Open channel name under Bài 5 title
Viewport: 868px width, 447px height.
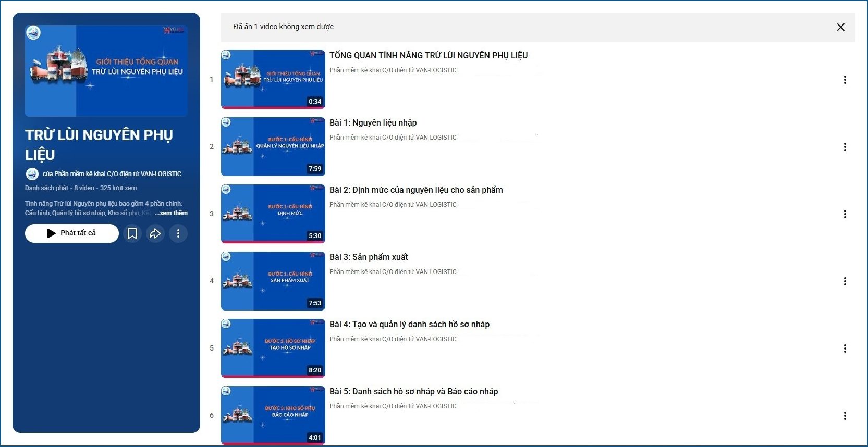pos(393,406)
